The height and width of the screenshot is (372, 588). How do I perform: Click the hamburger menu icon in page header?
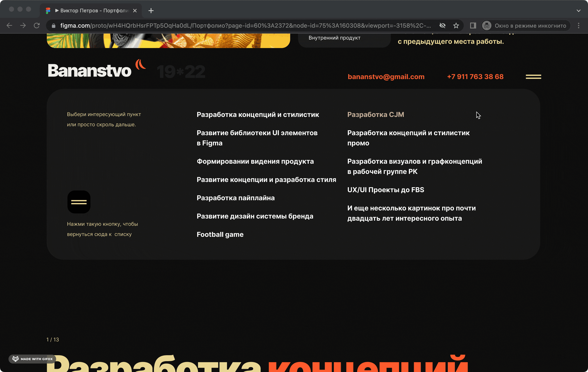coord(533,77)
